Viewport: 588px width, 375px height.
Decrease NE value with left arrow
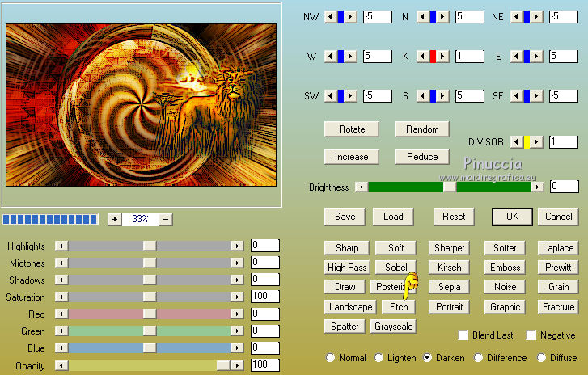coord(517,17)
